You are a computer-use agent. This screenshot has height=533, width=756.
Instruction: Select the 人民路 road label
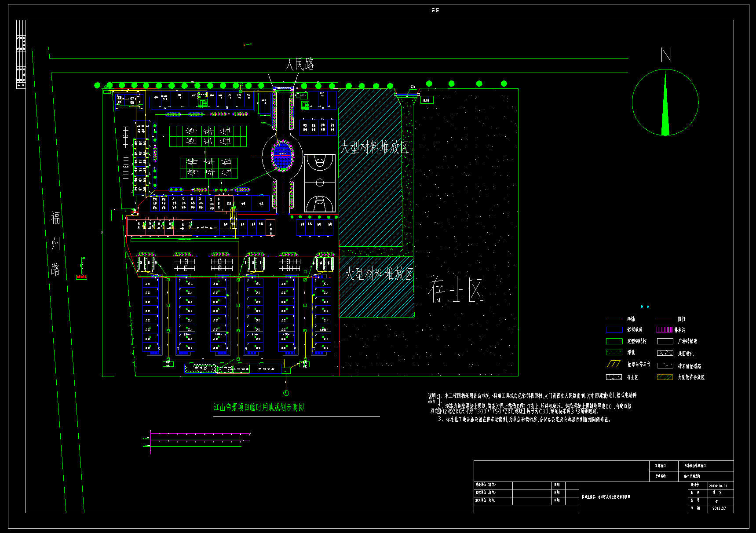tap(299, 64)
